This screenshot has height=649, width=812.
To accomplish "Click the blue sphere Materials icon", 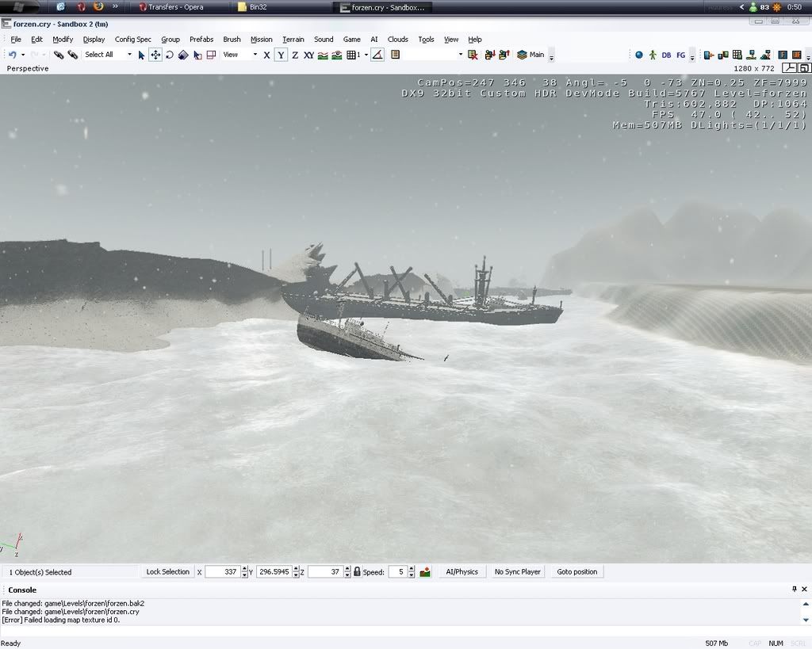I will [639, 55].
